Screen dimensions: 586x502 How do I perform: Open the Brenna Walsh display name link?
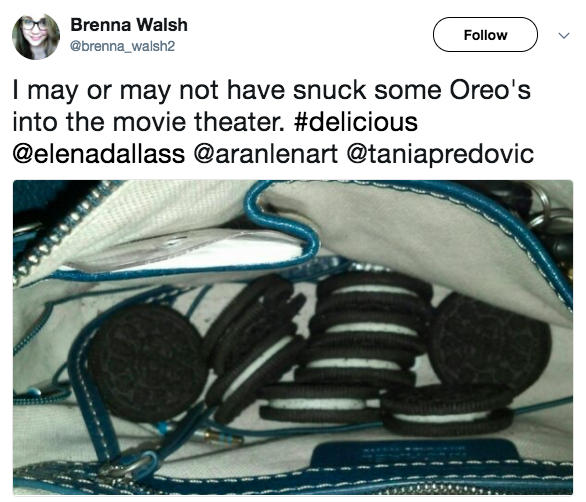coord(129,25)
